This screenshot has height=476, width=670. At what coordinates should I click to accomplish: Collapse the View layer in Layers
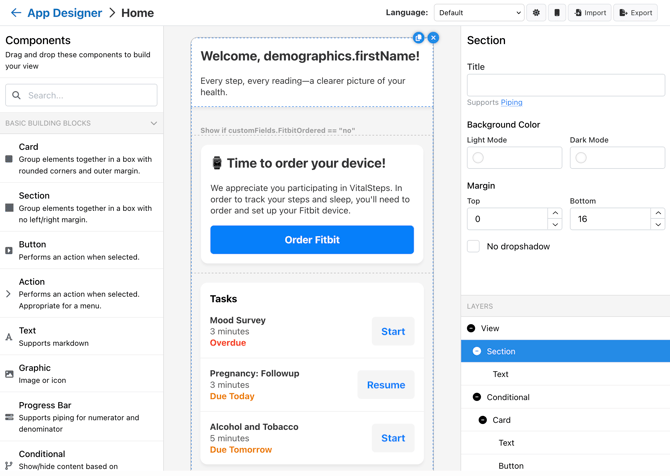pyautogui.click(x=471, y=328)
